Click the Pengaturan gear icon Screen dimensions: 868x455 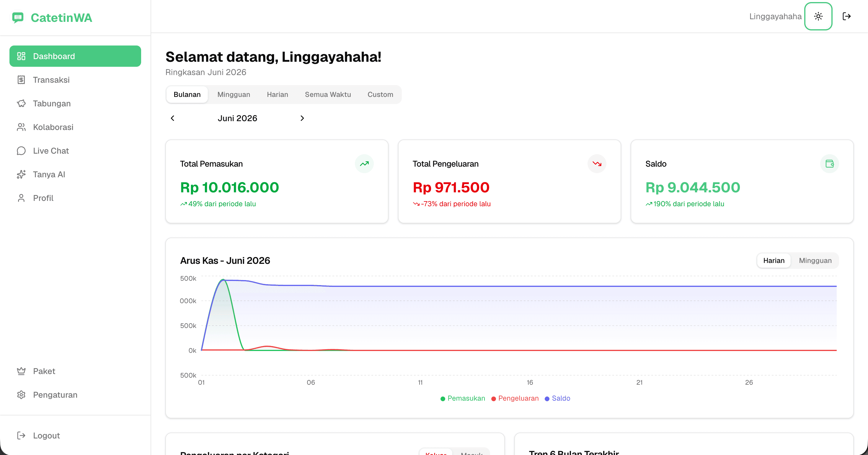pyautogui.click(x=21, y=395)
